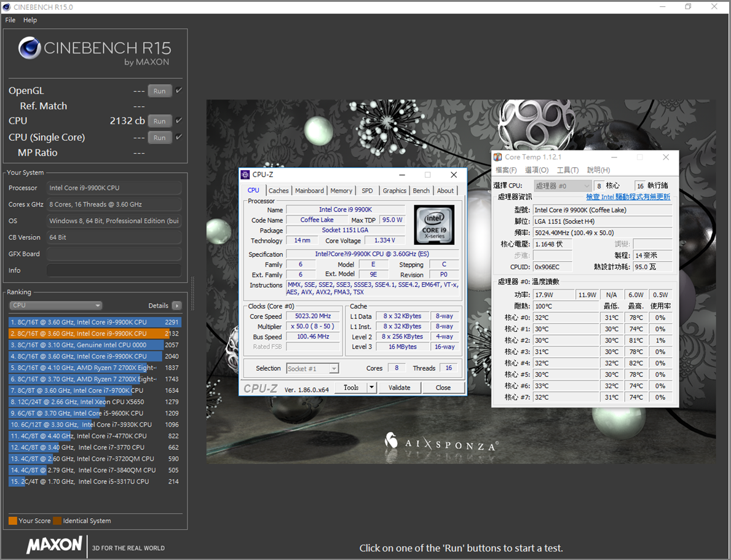The height and width of the screenshot is (560, 731).
Task: Toggle the CPU test checkmark
Action: point(179,120)
